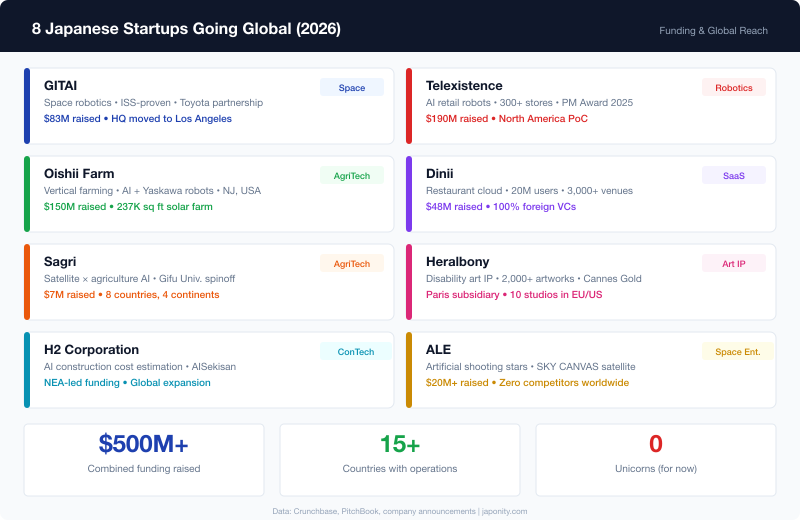The height and width of the screenshot is (520, 800).
Task: Click "Vertical farming • AI + Yaskawa robots • NJ, USA"
Action: tap(153, 191)
